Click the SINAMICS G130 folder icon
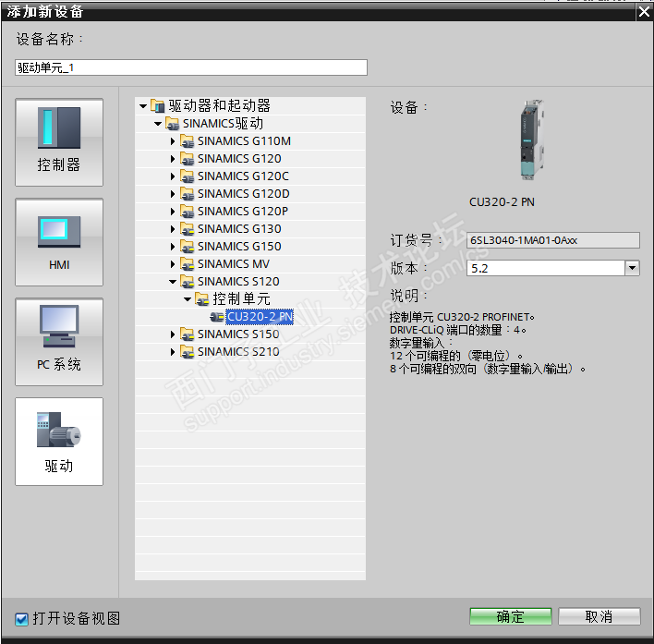Viewport: 654px width, 644px height. pyautogui.click(x=187, y=228)
